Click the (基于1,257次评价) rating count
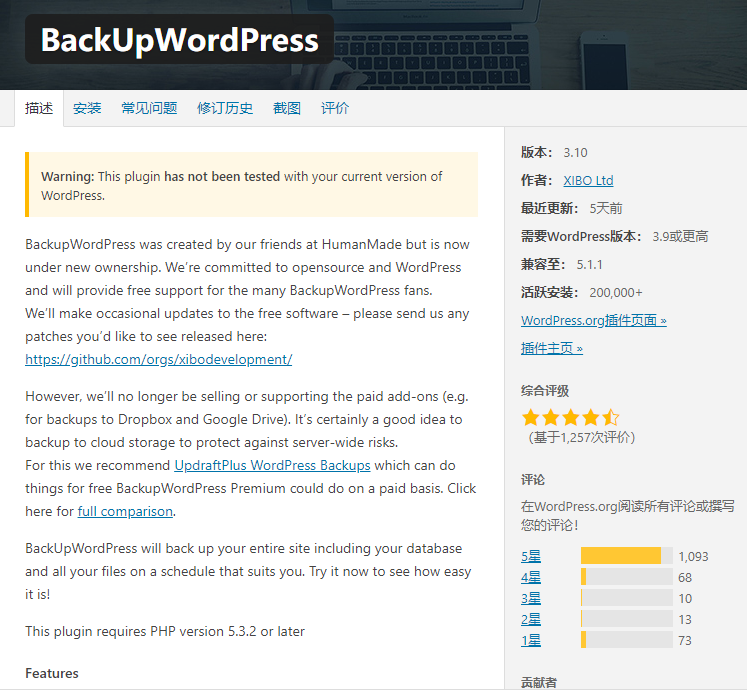This screenshot has width=747, height=690. [x=582, y=437]
